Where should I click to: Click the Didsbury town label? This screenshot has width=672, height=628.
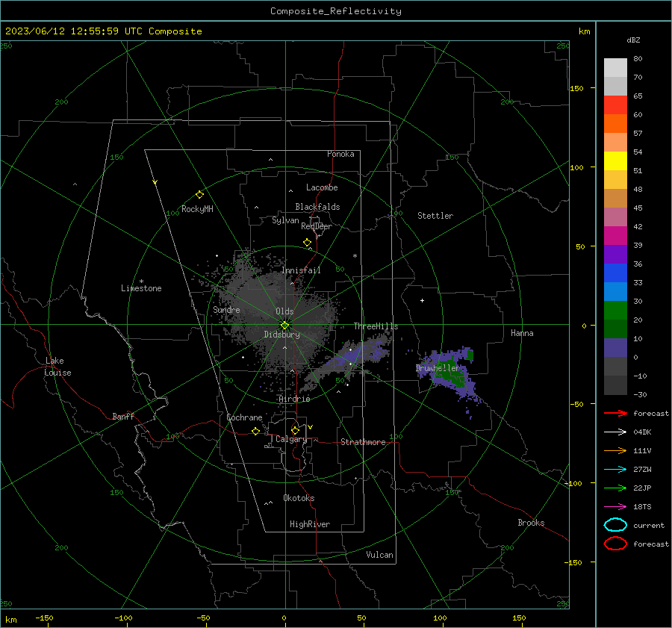281,335
